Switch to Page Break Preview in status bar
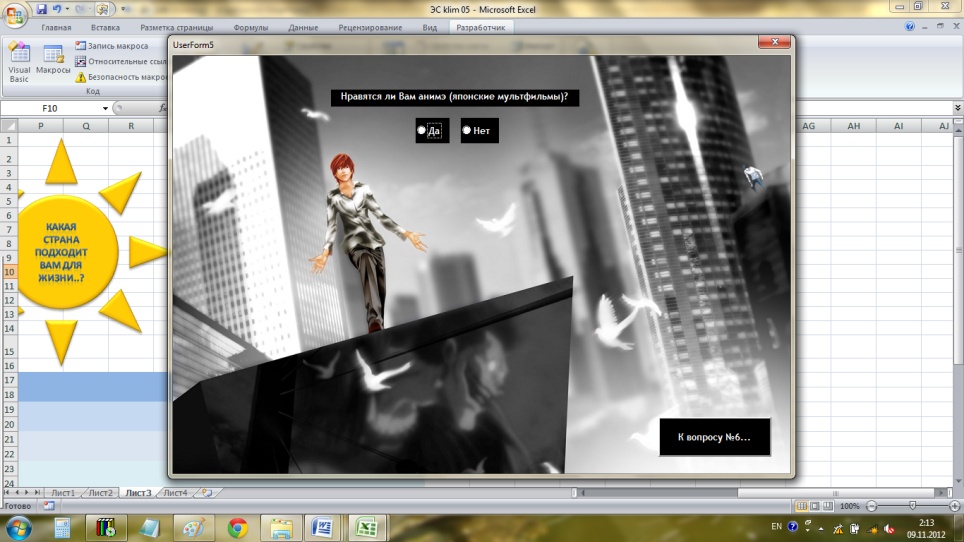Viewport: 964px width, 542px height. click(828, 506)
